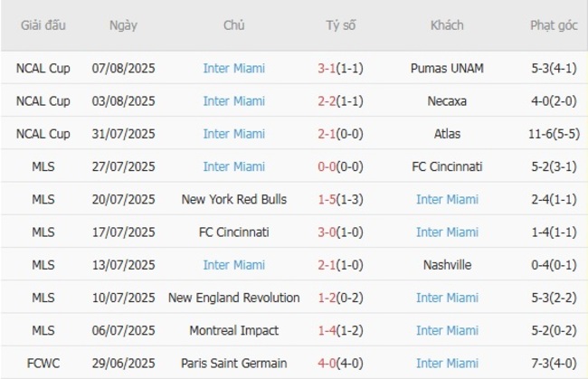The image size is (588, 379).
Task: Click the Ngày column header
Action: [x=124, y=25]
